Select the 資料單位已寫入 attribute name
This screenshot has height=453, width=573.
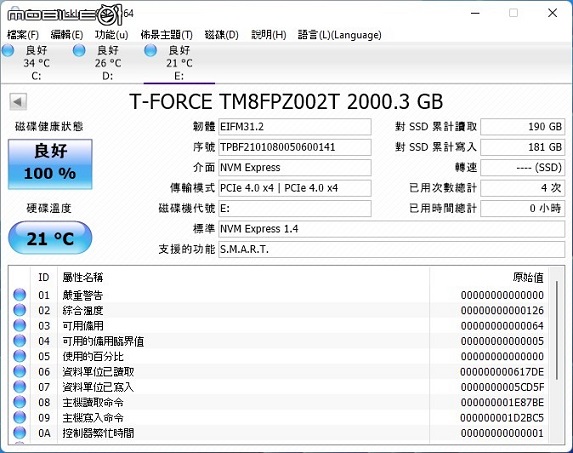[98, 387]
